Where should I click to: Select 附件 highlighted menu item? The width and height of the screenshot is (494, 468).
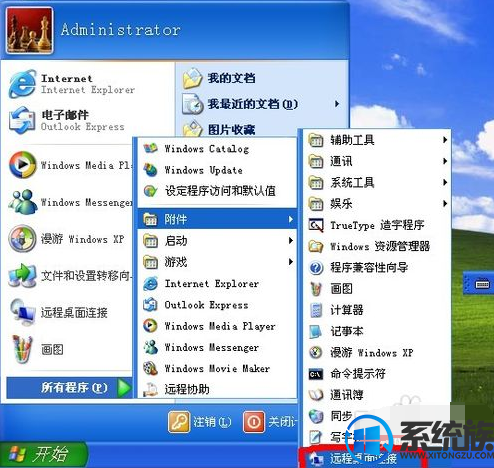(x=217, y=219)
